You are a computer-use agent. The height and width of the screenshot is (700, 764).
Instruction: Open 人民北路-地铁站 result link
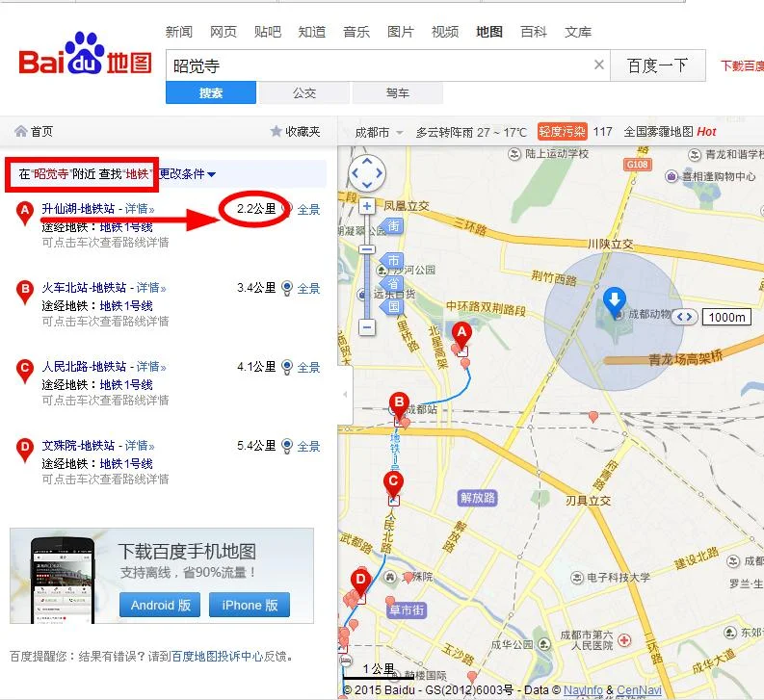coord(84,367)
